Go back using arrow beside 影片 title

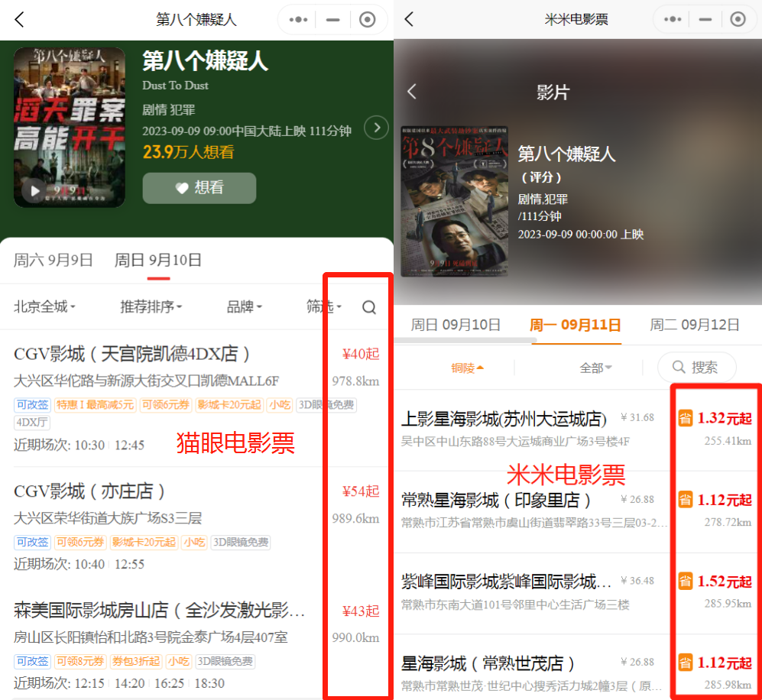tap(411, 92)
